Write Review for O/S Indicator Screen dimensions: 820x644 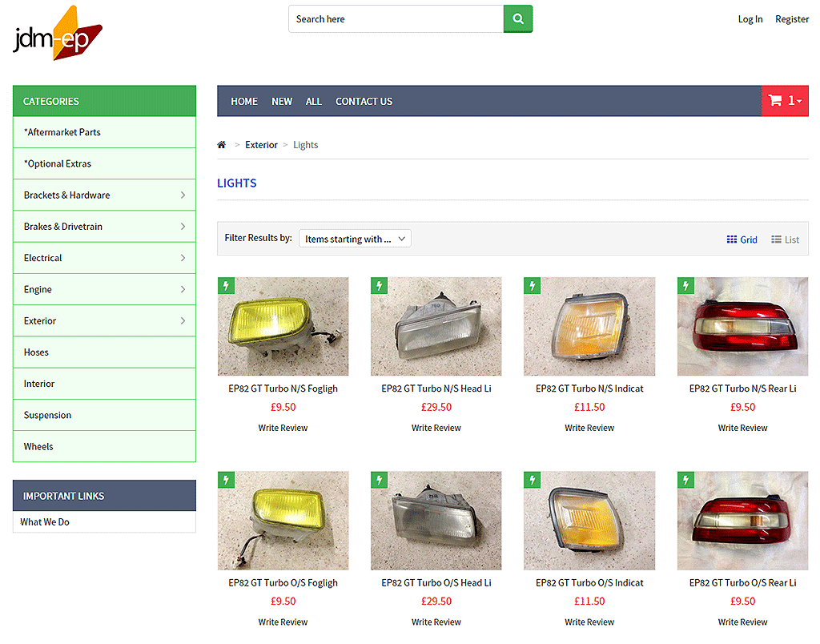point(589,622)
